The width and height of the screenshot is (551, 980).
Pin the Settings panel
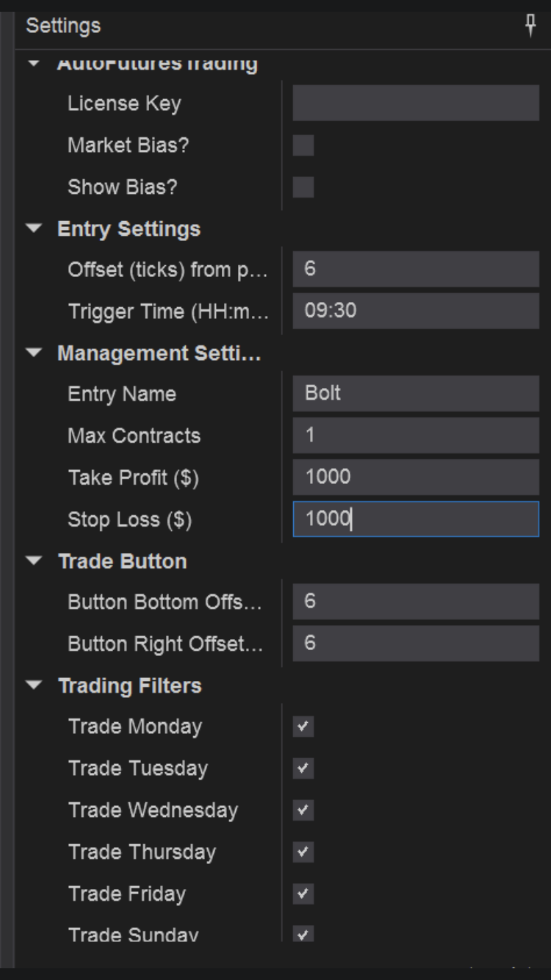click(x=530, y=26)
